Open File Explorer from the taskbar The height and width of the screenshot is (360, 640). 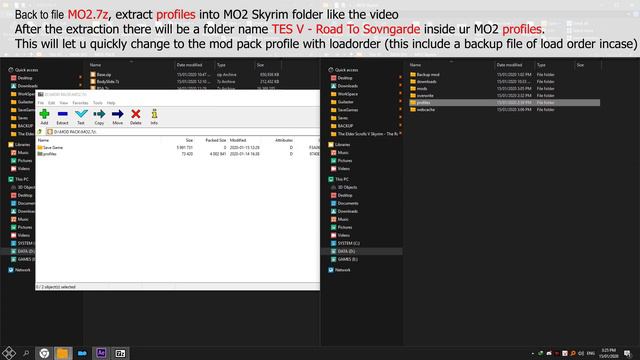[62, 353]
